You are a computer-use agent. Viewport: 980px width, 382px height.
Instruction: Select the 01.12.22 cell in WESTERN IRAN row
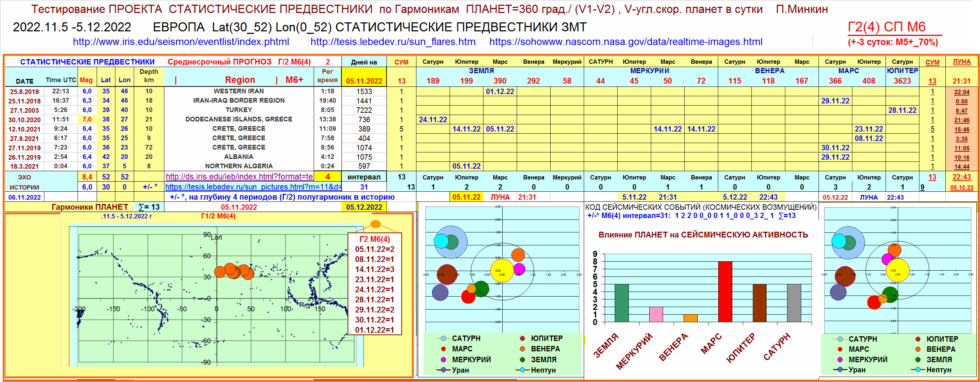[x=499, y=92]
